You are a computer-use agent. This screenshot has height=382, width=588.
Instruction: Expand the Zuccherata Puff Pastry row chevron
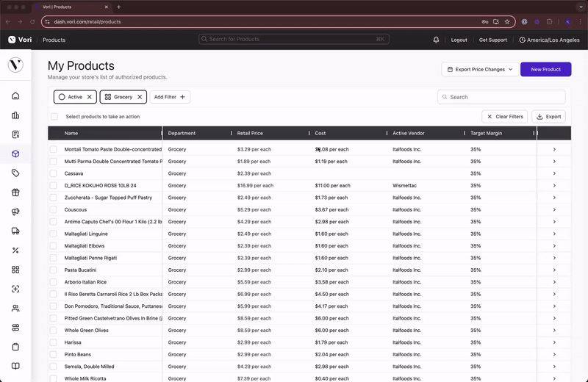554,198
